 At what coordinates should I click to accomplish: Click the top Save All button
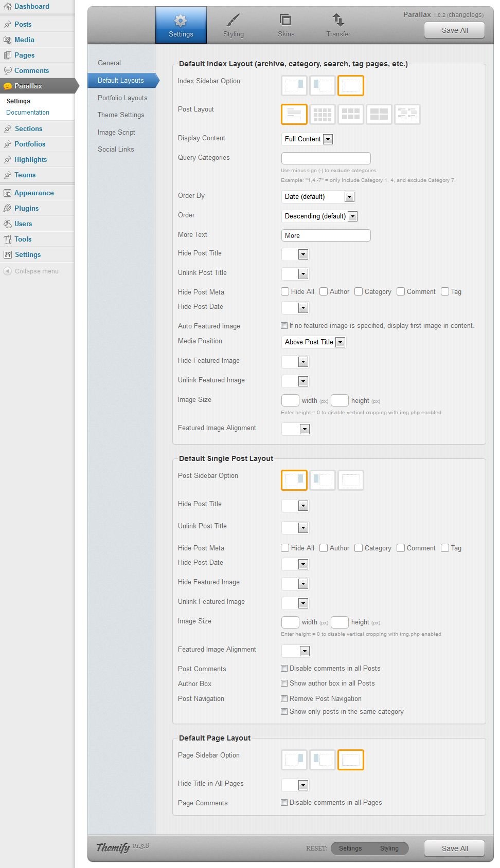(454, 30)
